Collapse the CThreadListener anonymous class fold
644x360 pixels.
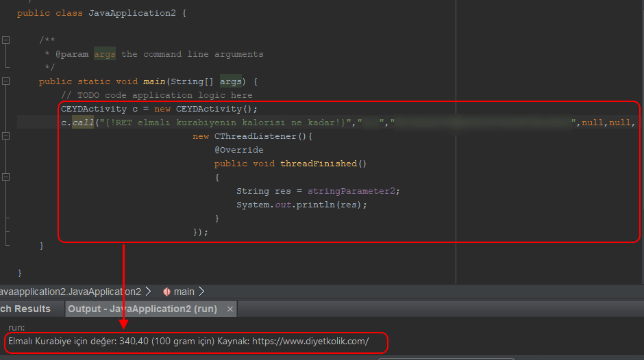click(x=6, y=136)
